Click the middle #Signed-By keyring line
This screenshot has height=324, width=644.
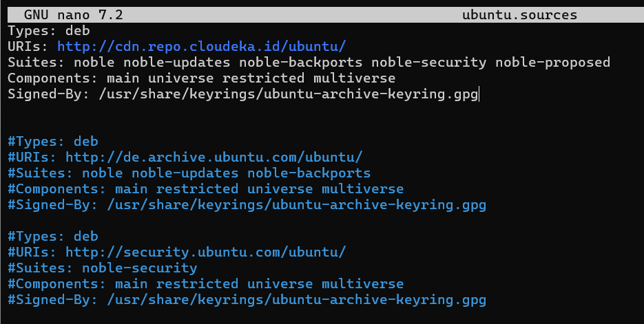click(247, 205)
